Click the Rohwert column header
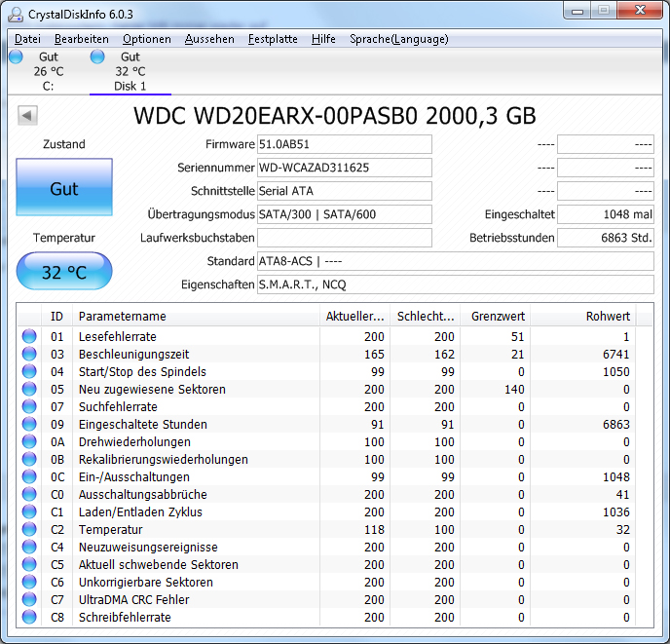The image size is (670, 644). [583, 316]
